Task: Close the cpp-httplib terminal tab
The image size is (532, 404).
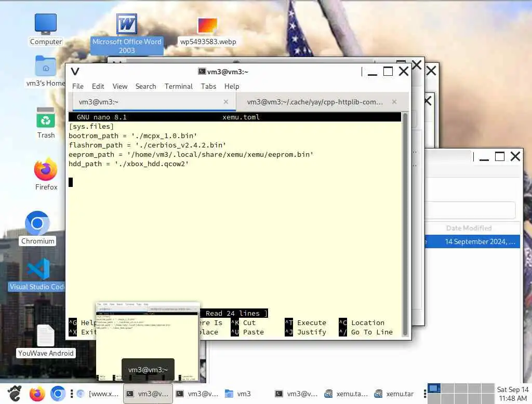Action: 394,102
